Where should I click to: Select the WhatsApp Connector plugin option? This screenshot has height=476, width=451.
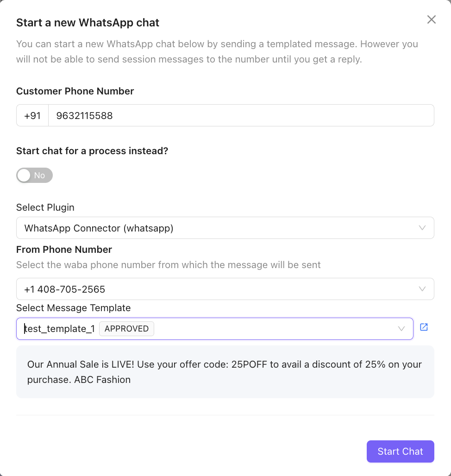point(100,228)
